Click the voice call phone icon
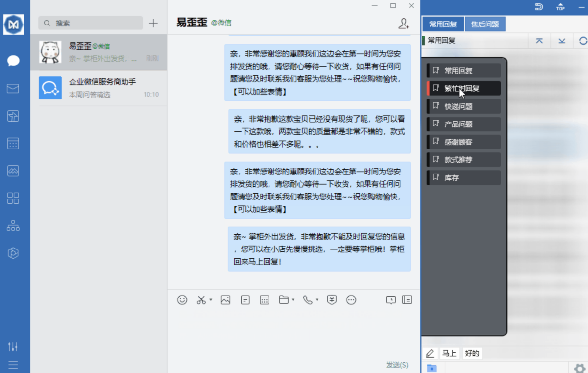Viewport: 588px width, 373px height. [309, 299]
